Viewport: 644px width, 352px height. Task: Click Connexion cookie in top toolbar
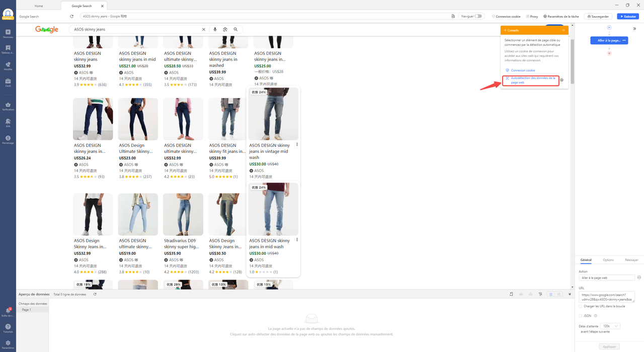tap(506, 16)
